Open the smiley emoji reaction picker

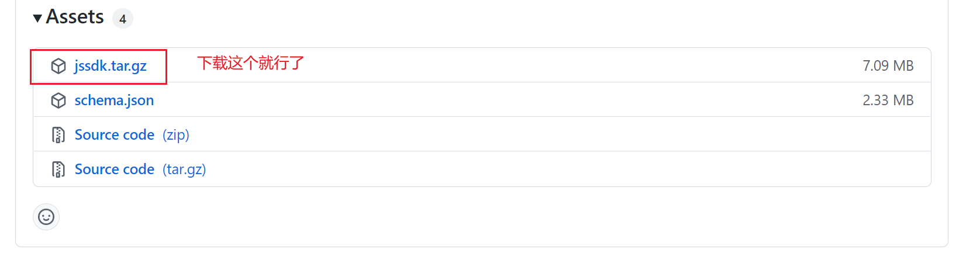point(46,217)
